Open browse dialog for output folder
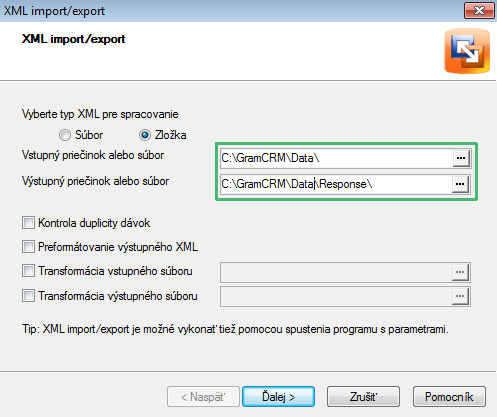This screenshot has height=417, width=497. point(460,184)
